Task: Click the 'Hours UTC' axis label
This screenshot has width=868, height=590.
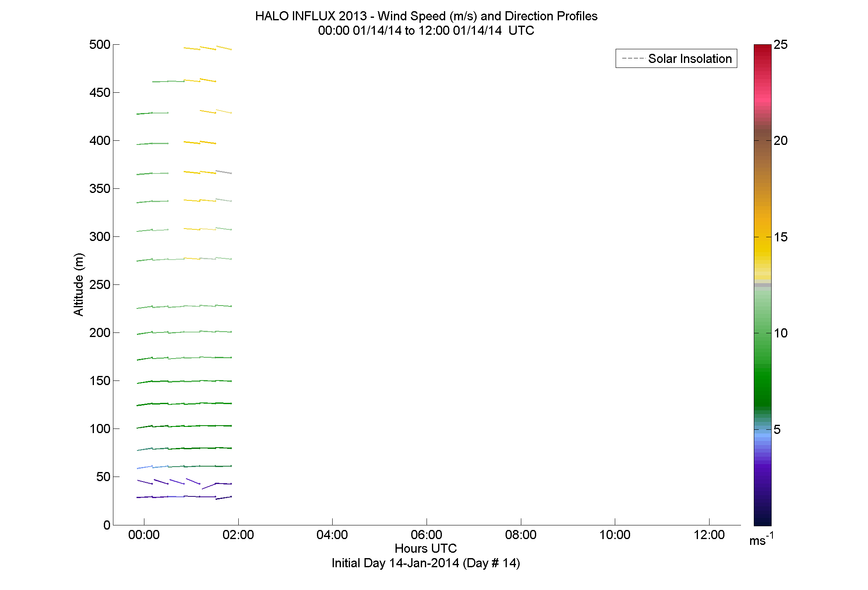Action: 426,548
